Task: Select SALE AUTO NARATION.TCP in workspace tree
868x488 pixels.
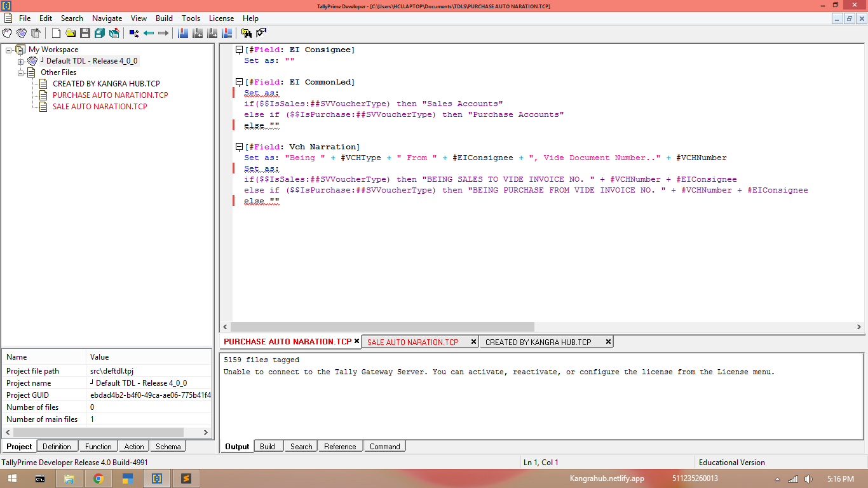Action: pos(100,107)
